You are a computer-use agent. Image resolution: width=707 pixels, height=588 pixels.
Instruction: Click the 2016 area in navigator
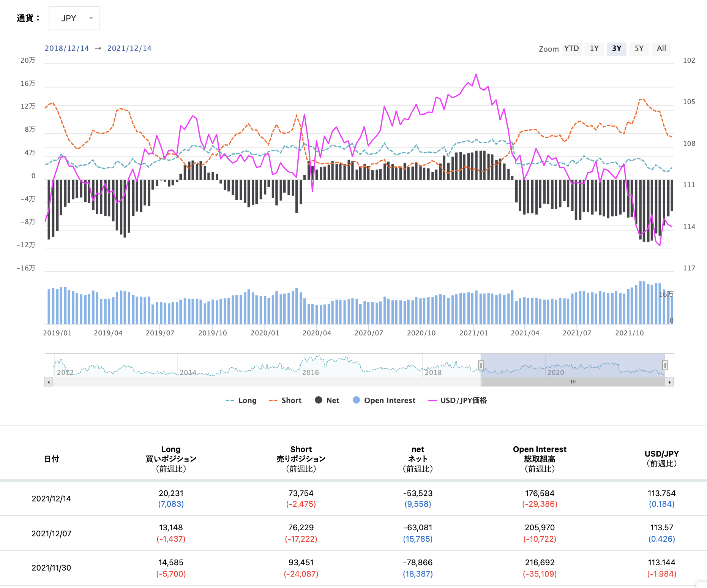[311, 373]
